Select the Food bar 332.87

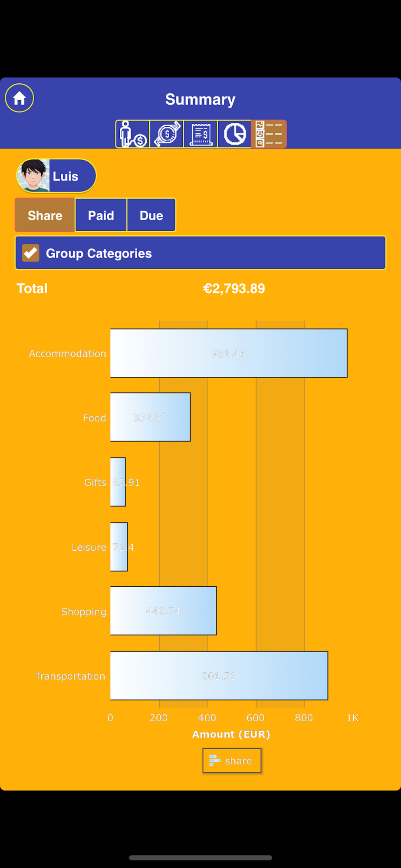pos(151,417)
